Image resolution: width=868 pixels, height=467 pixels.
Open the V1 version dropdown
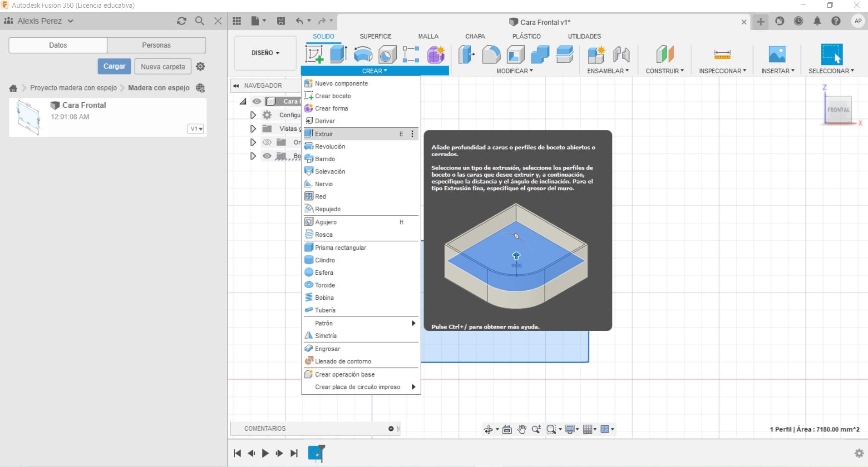[196, 129]
